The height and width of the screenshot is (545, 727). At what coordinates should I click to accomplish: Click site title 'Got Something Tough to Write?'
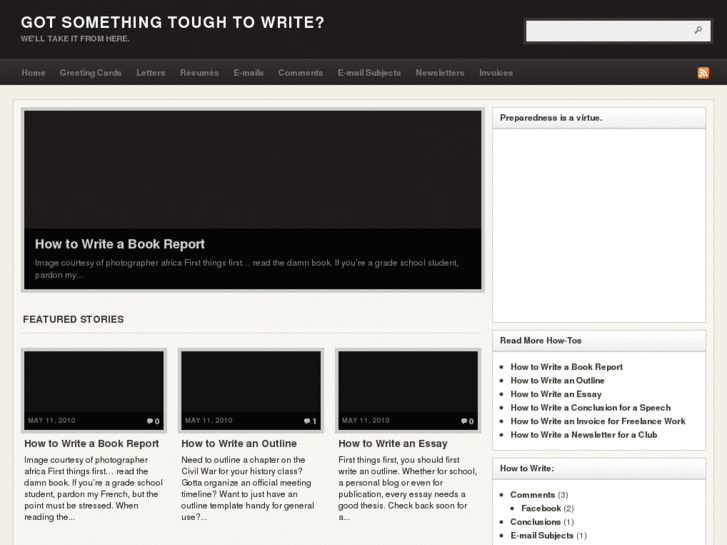[x=172, y=22]
